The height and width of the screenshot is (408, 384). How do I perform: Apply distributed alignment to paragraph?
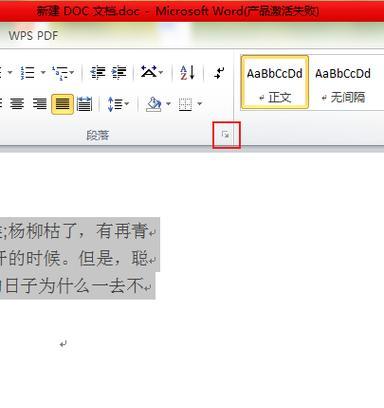click(84, 104)
